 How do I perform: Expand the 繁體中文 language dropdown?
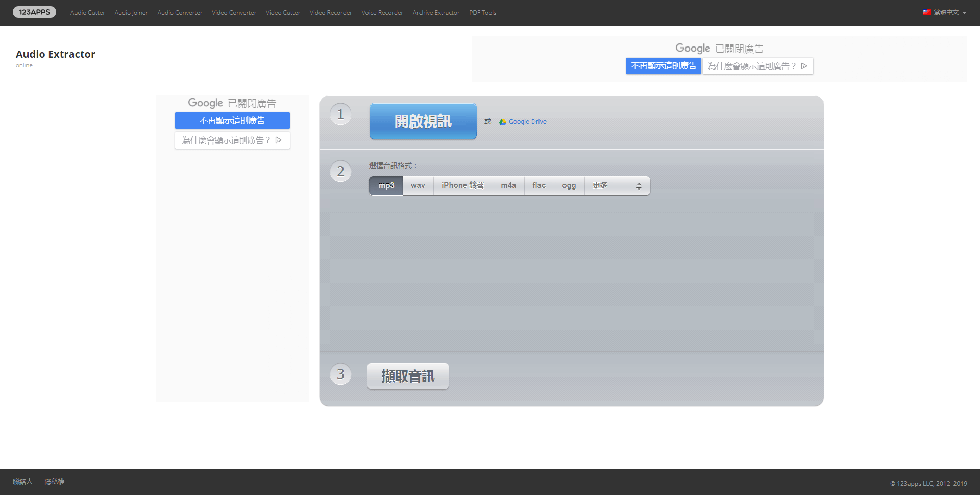pyautogui.click(x=945, y=12)
